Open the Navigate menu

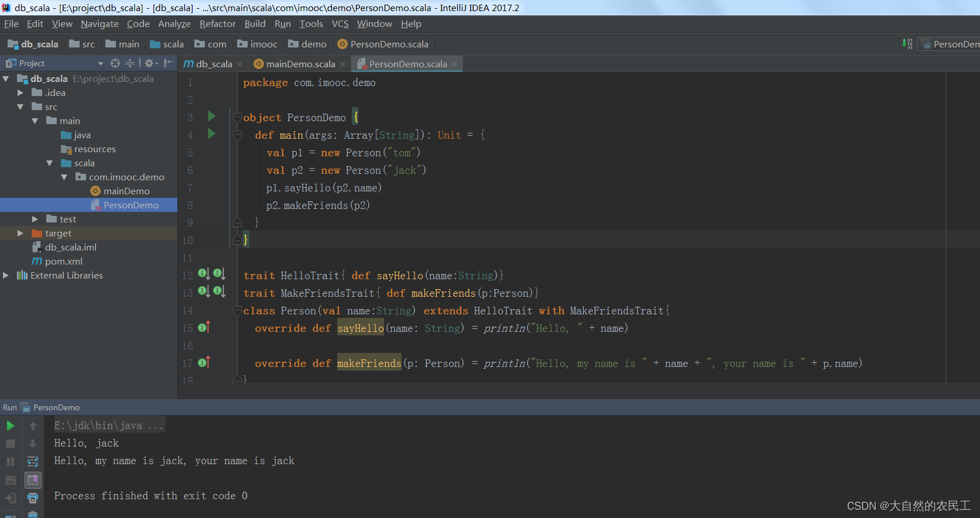(x=100, y=24)
